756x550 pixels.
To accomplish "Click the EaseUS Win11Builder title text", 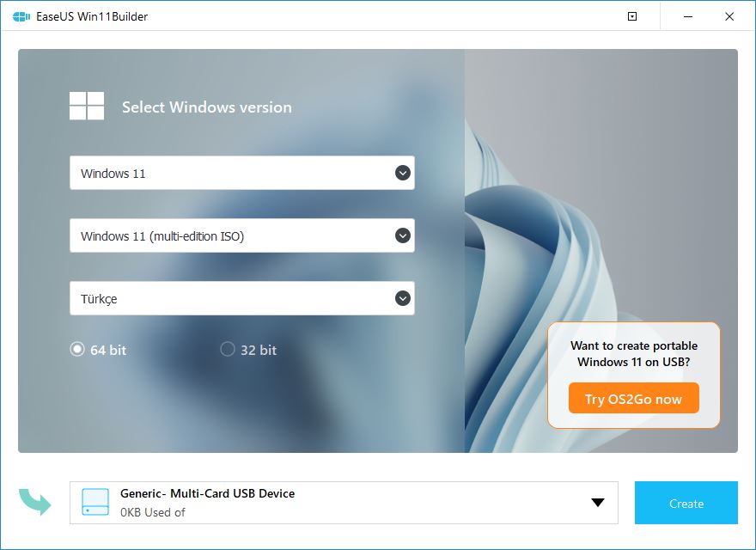I will click(x=92, y=16).
